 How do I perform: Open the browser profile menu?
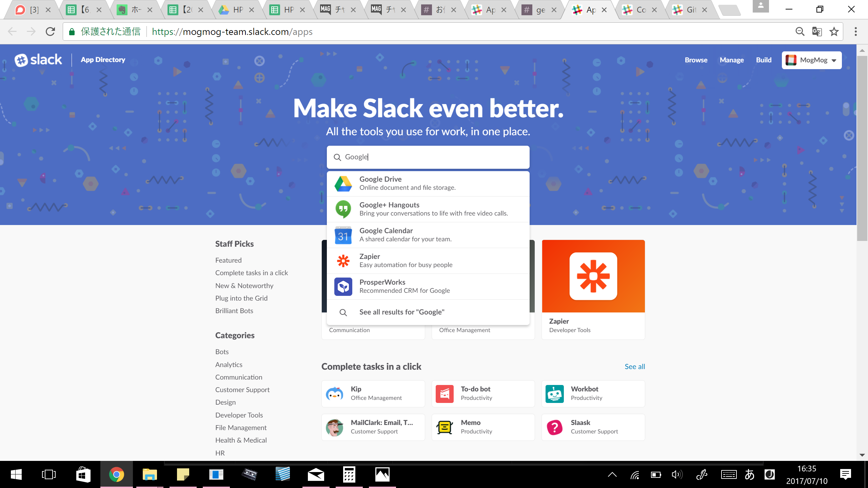[x=761, y=7]
